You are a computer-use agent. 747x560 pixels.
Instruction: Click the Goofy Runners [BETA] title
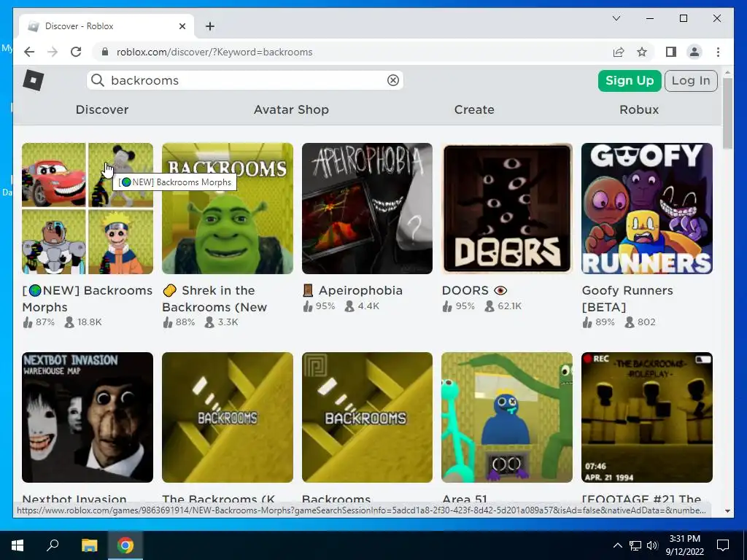coord(627,298)
